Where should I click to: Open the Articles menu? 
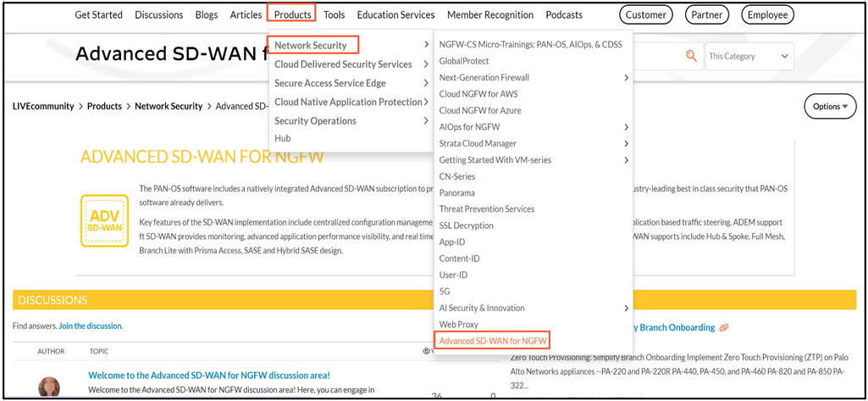[246, 15]
